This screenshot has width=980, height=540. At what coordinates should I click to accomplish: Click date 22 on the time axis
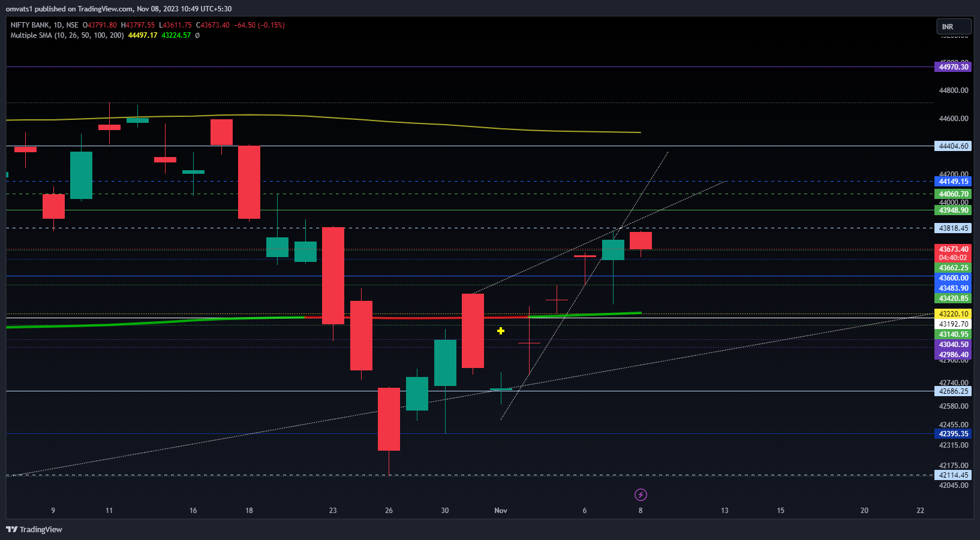click(921, 511)
